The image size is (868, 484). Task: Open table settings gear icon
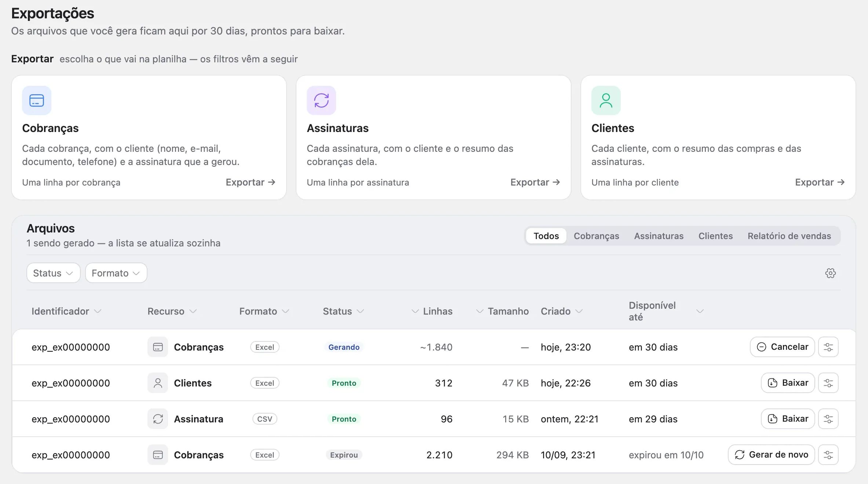[x=831, y=273]
